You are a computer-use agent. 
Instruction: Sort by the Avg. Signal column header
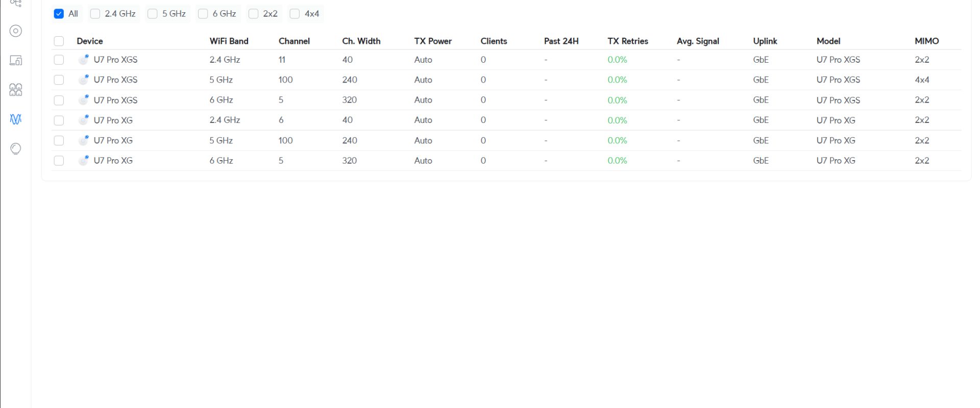(698, 41)
